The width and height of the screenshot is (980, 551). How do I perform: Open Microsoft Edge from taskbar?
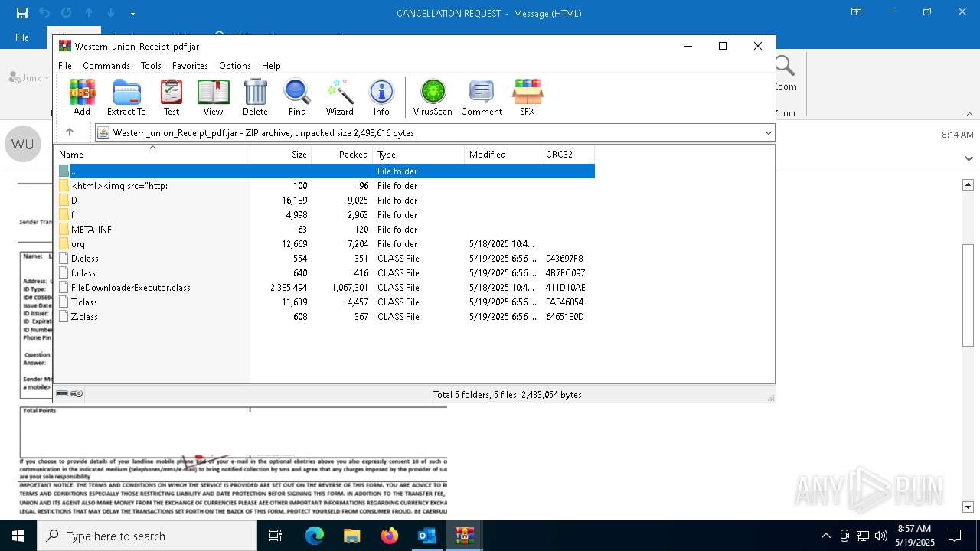pos(315,536)
